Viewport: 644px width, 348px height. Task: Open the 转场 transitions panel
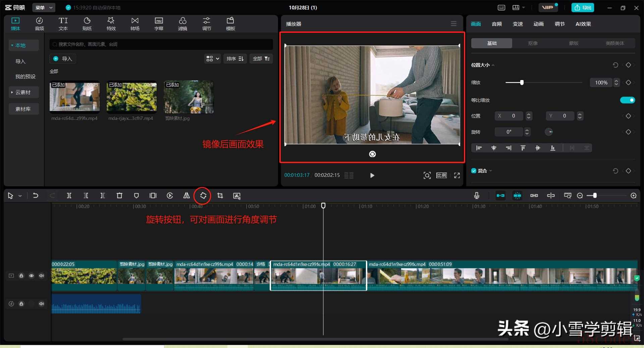coord(135,24)
